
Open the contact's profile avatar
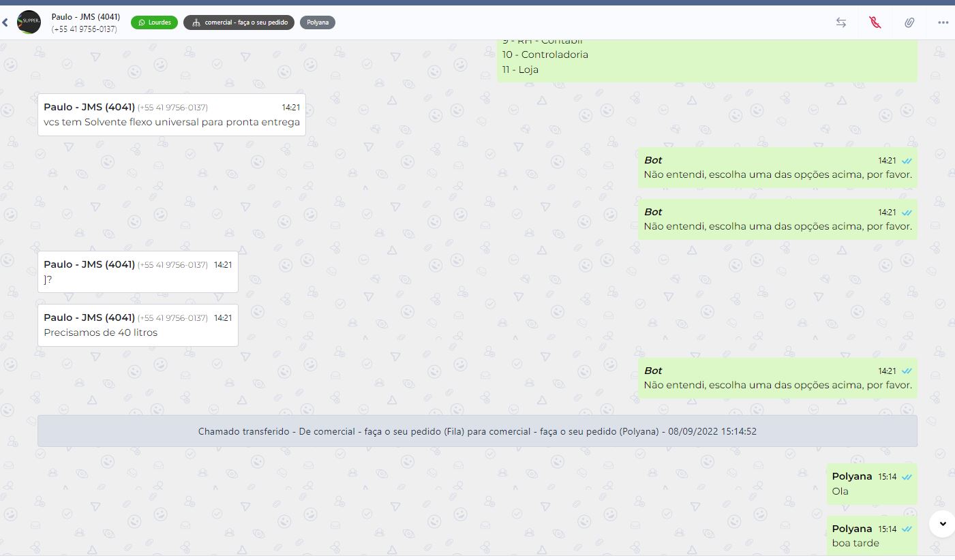tap(29, 22)
